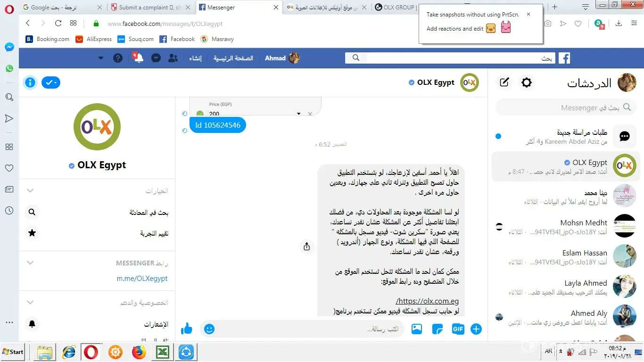
Task: Go back to the previous page
Action: pyautogui.click(x=28, y=24)
